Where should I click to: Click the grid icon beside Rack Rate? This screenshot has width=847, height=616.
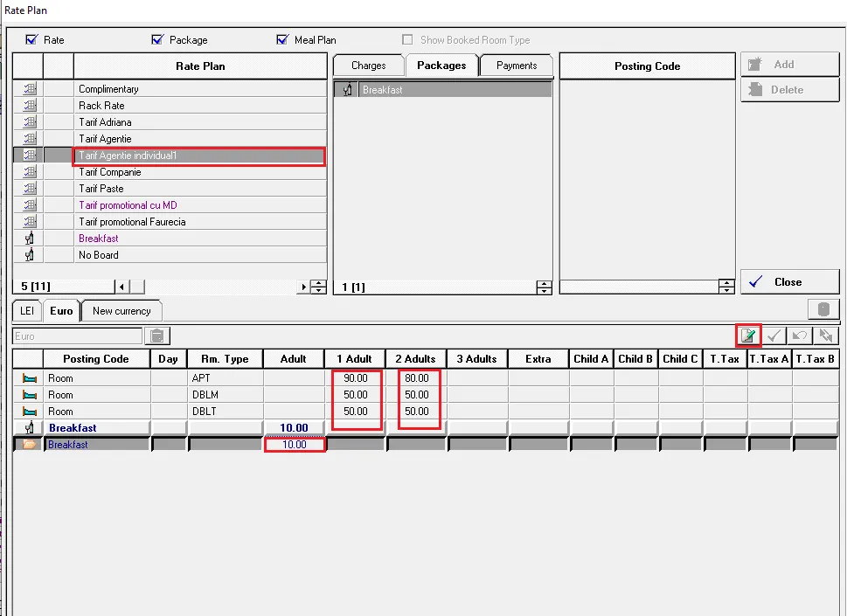coord(30,105)
